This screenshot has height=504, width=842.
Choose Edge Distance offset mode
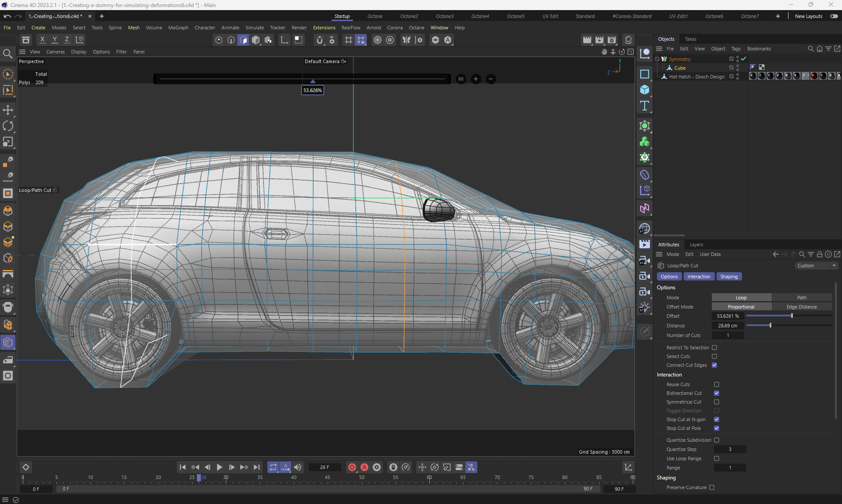(802, 307)
